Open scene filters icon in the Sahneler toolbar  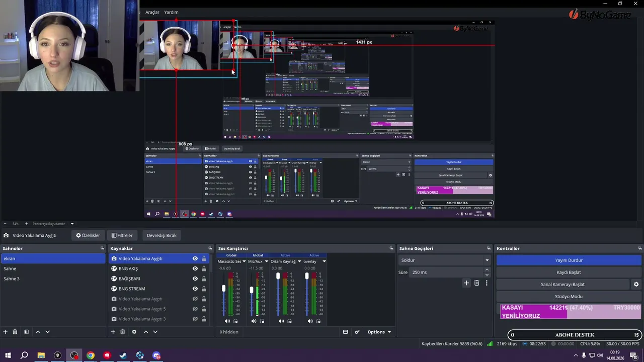26,332
